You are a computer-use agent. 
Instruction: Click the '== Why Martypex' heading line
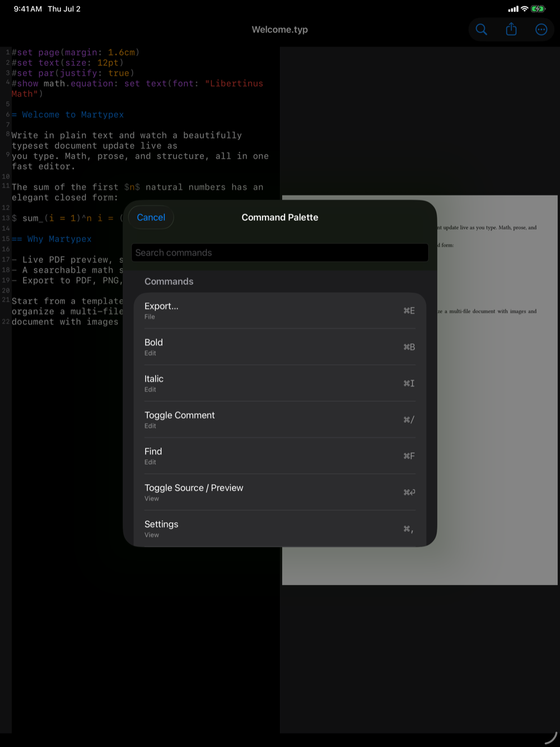(52, 239)
